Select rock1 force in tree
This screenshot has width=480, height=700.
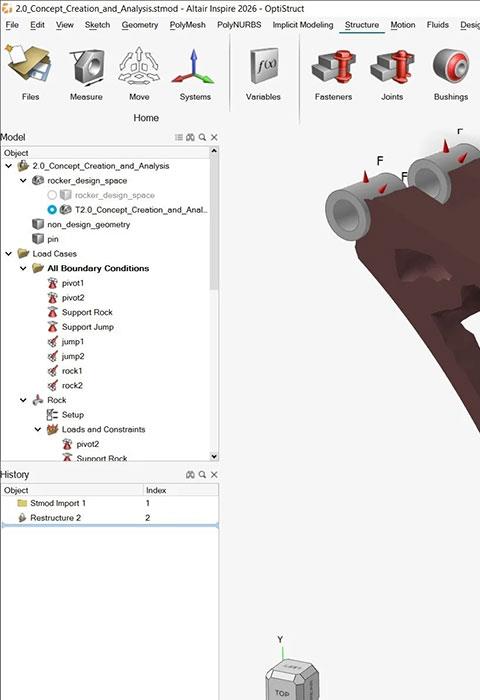pos(72,371)
